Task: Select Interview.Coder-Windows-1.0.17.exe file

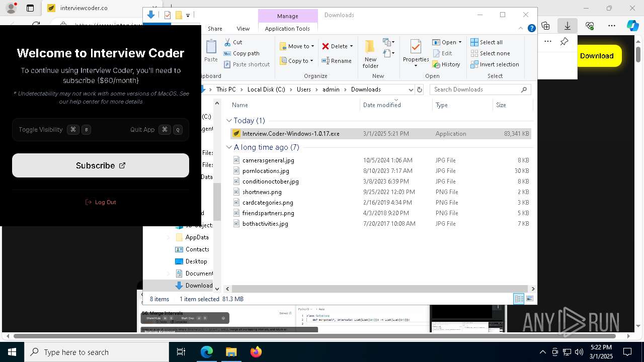Action: [380, 134]
